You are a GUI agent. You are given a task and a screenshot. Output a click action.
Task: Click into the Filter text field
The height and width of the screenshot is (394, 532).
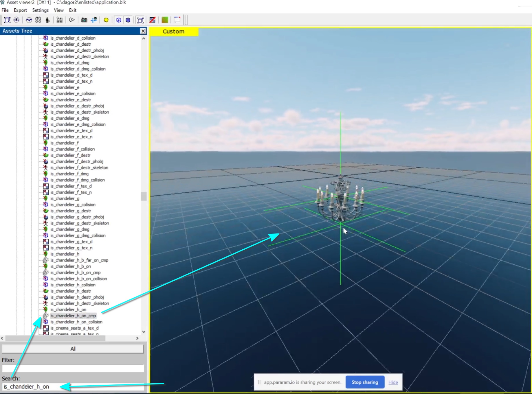coord(73,368)
